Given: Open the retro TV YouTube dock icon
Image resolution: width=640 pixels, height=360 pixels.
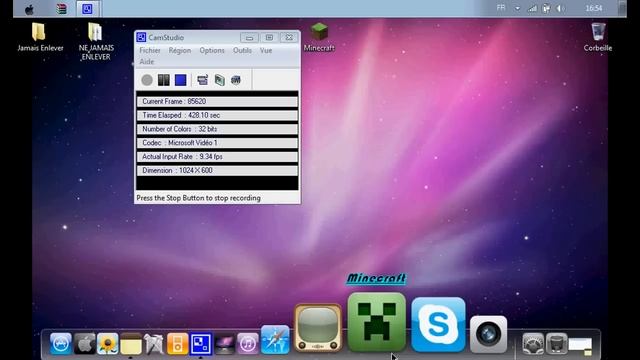Looking at the screenshot, I should coord(318,328).
